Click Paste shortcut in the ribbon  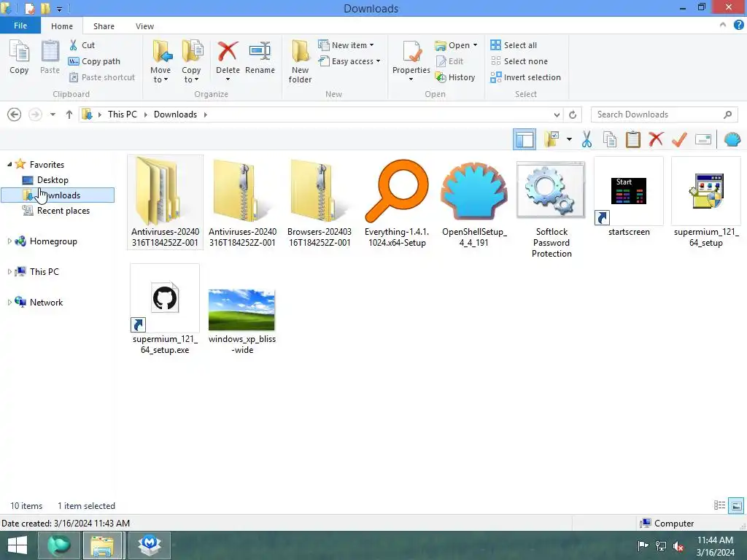click(102, 77)
